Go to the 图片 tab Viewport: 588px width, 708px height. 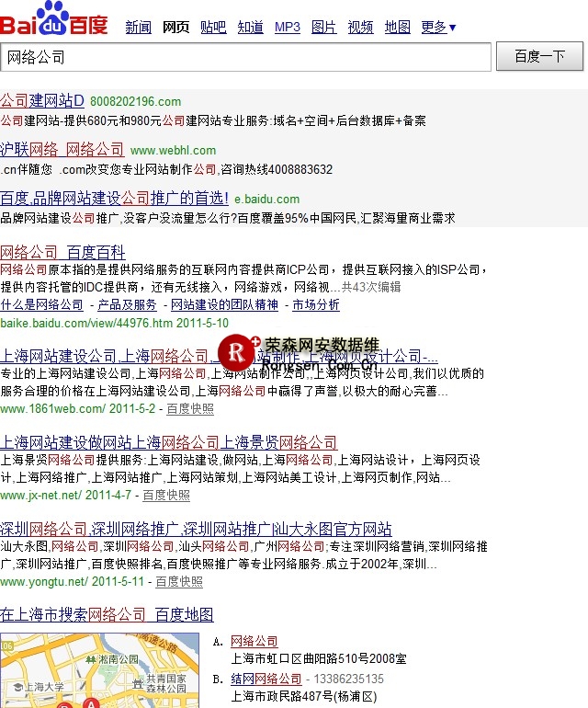coord(323,28)
